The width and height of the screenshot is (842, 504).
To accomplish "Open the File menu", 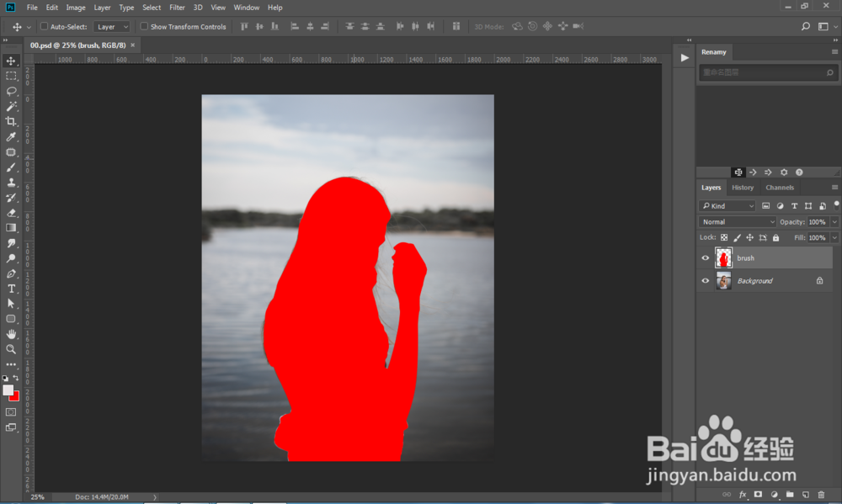I will (x=32, y=8).
